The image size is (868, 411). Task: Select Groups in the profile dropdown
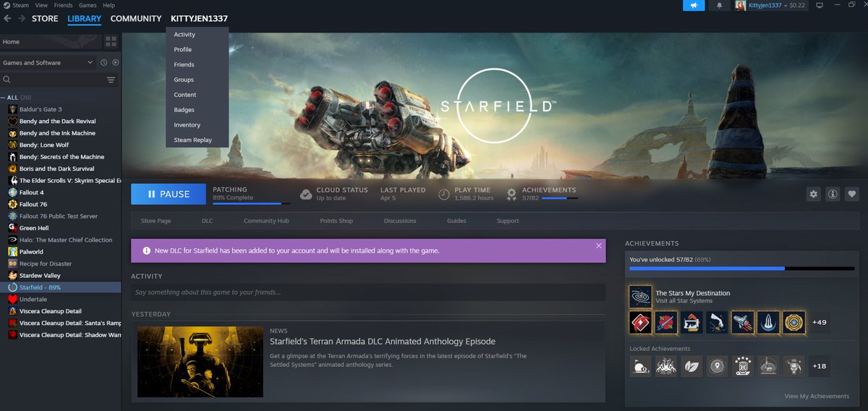pyautogui.click(x=197, y=80)
